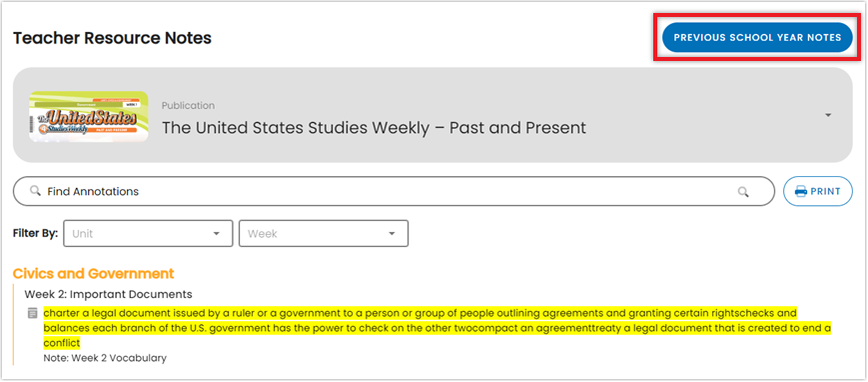Open Week 2: Important Documents
868x382 pixels.
click(108, 294)
